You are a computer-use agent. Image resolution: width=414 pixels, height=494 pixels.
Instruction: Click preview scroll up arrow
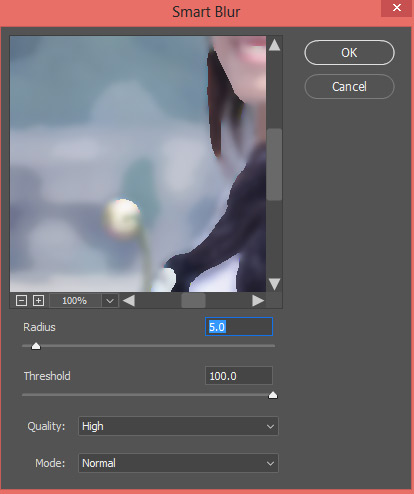click(274, 45)
